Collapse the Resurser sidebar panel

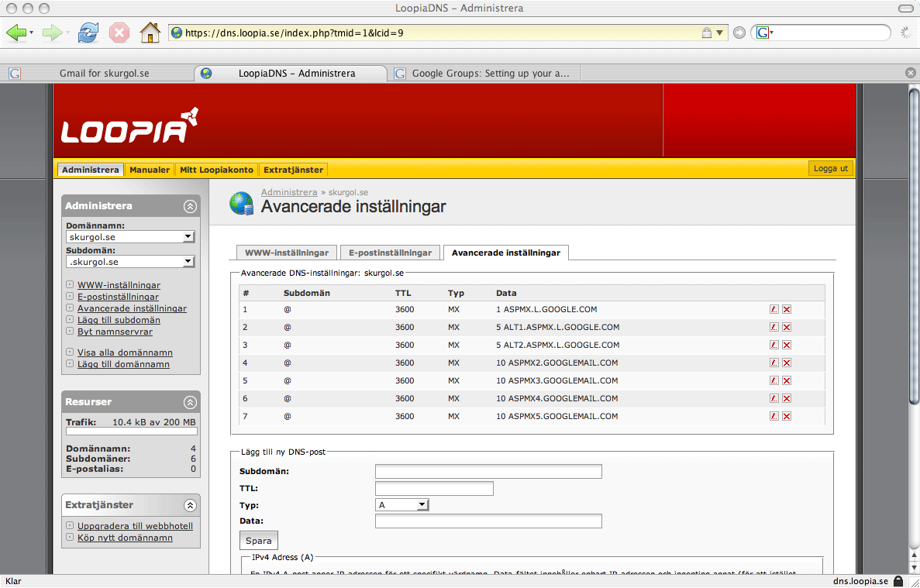[190, 402]
